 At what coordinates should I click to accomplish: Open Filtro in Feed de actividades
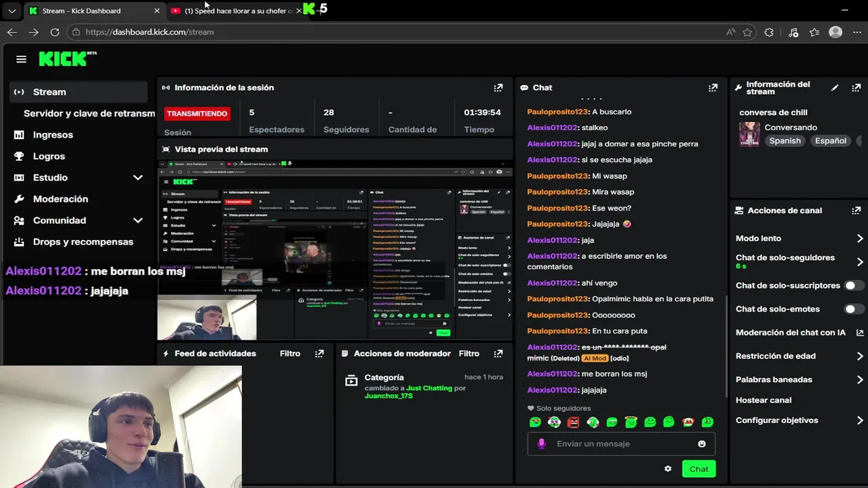(290, 354)
